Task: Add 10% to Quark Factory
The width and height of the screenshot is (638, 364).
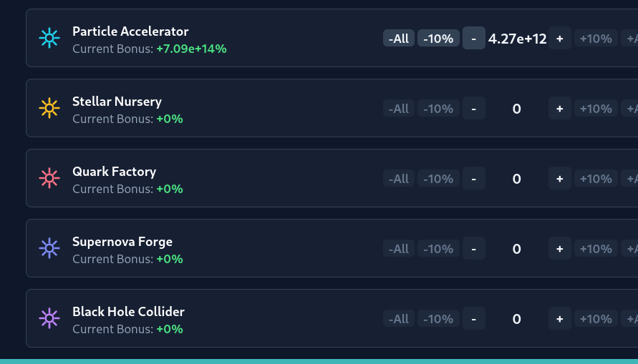Action: (596, 179)
